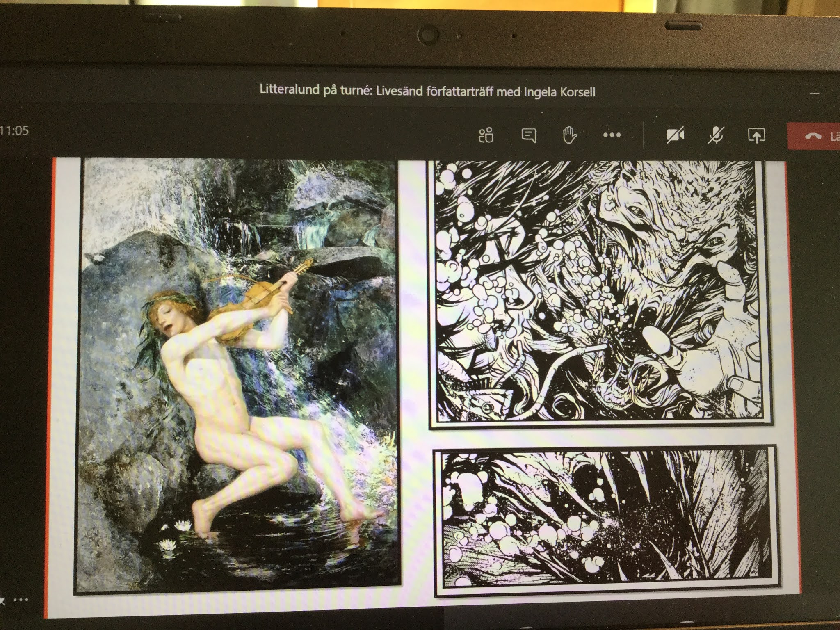The image size is (840, 630).
Task: Open the share content tray
Action: pyautogui.click(x=756, y=135)
